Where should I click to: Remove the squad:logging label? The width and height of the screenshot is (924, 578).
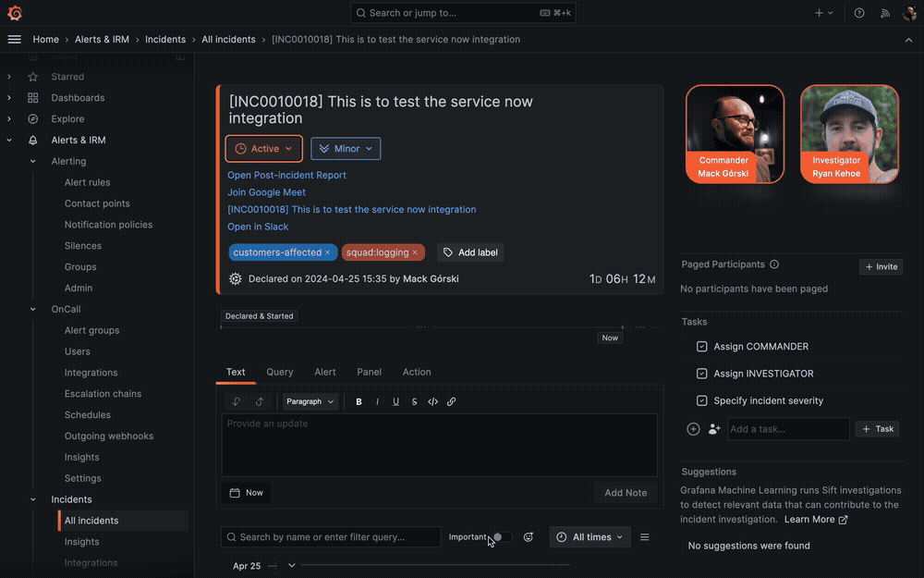point(415,252)
